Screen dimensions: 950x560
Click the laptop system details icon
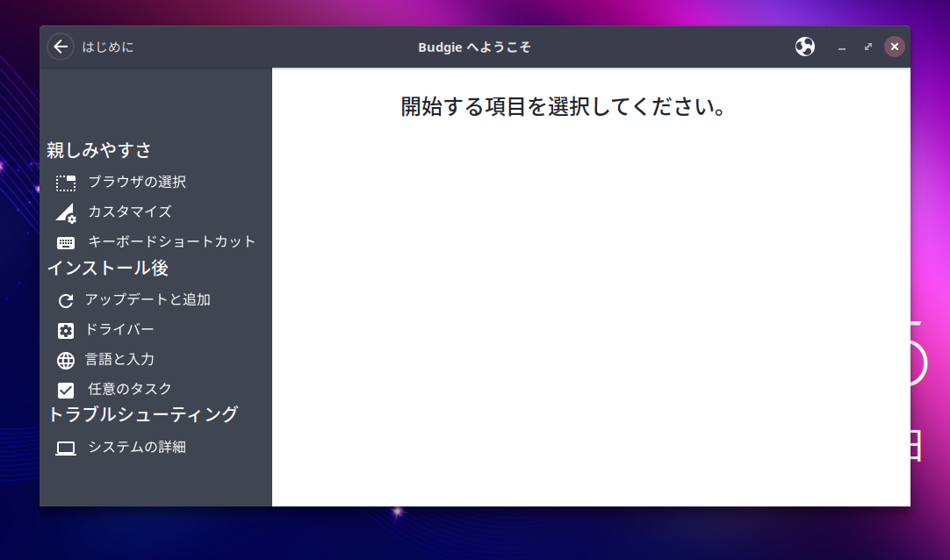tap(66, 448)
